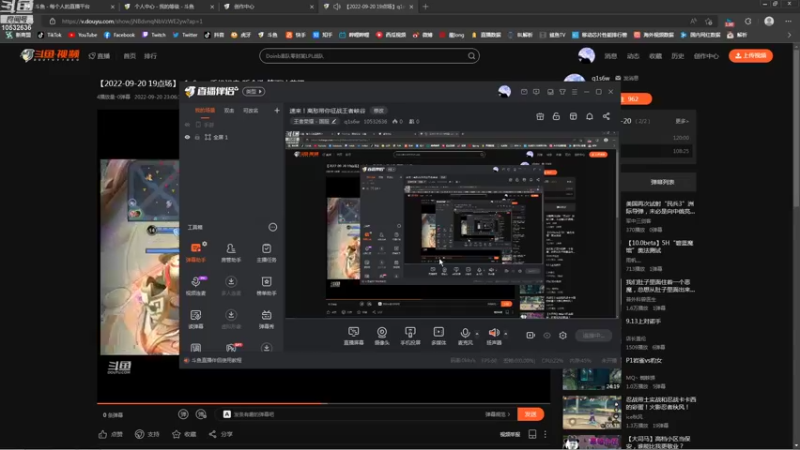Click the search magnifier on video site

[471, 56]
